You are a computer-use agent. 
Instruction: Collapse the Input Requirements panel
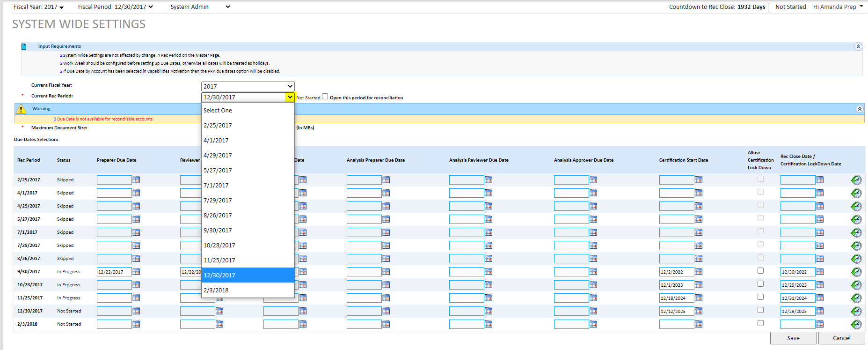pos(858,46)
